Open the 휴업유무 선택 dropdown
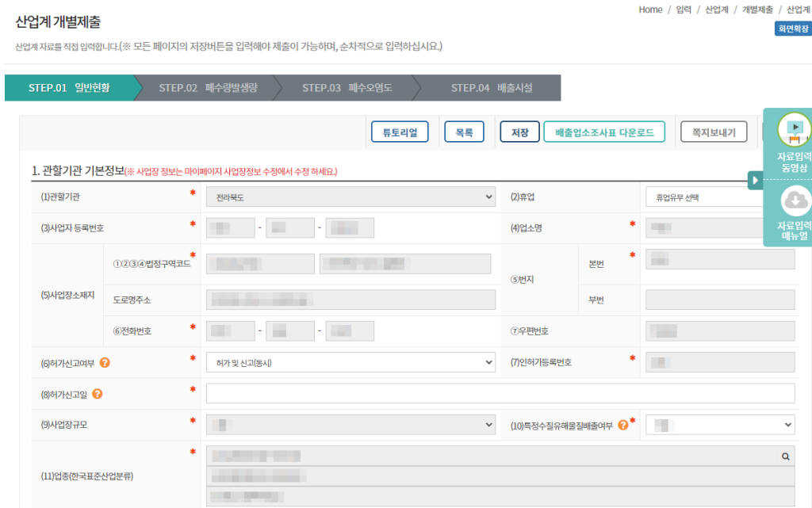This screenshot has height=508, width=812. point(720,197)
